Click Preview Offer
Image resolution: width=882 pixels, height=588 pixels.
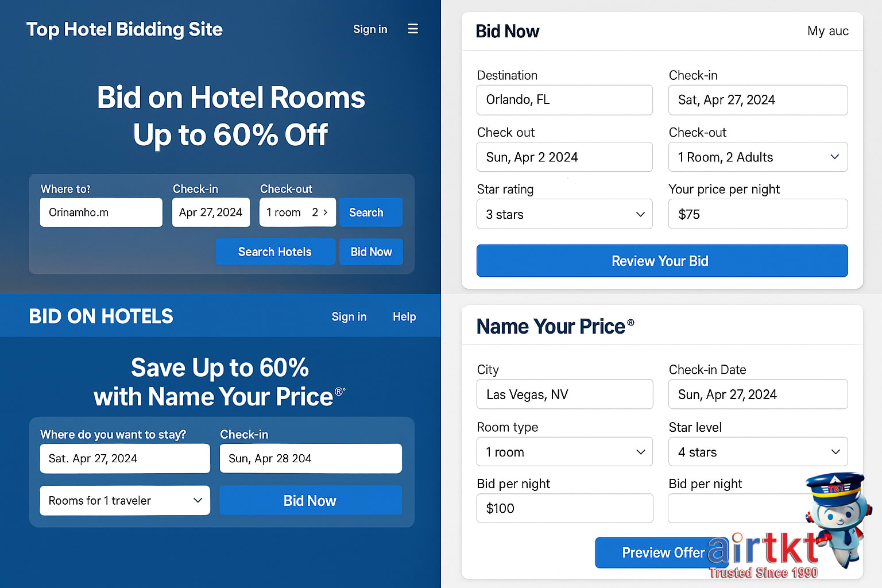pyautogui.click(x=661, y=552)
